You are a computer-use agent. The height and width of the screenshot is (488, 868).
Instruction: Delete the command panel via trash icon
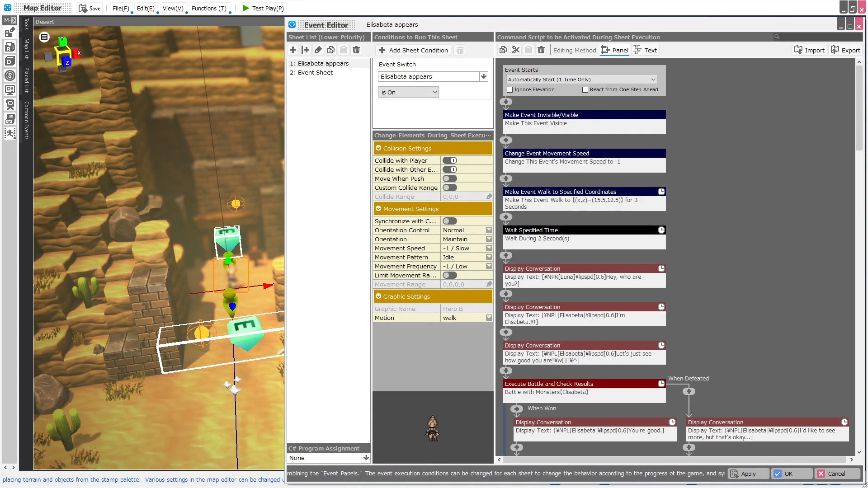(542, 50)
